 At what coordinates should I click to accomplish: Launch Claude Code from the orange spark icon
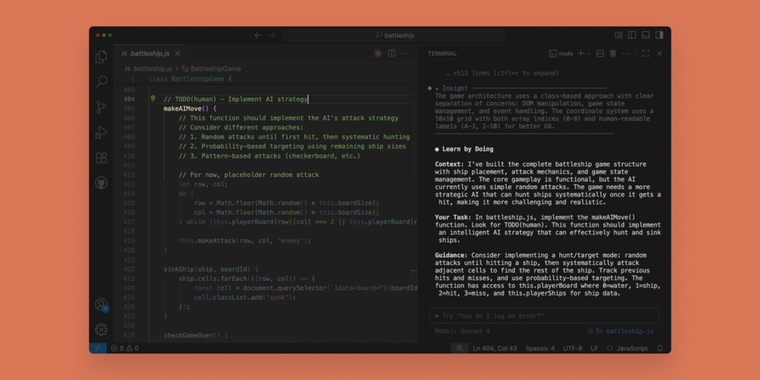(x=378, y=53)
